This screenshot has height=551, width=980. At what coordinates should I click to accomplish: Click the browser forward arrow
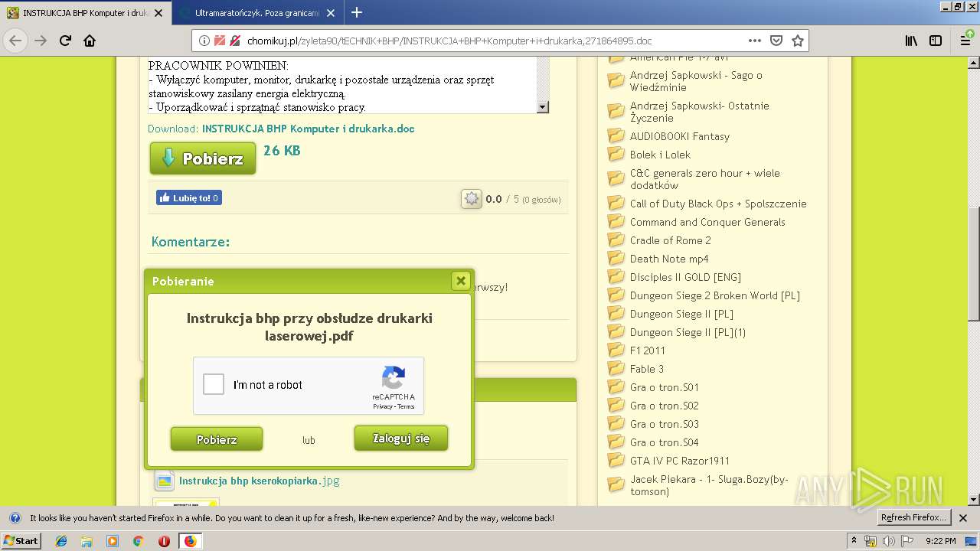pyautogui.click(x=41, y=41)
